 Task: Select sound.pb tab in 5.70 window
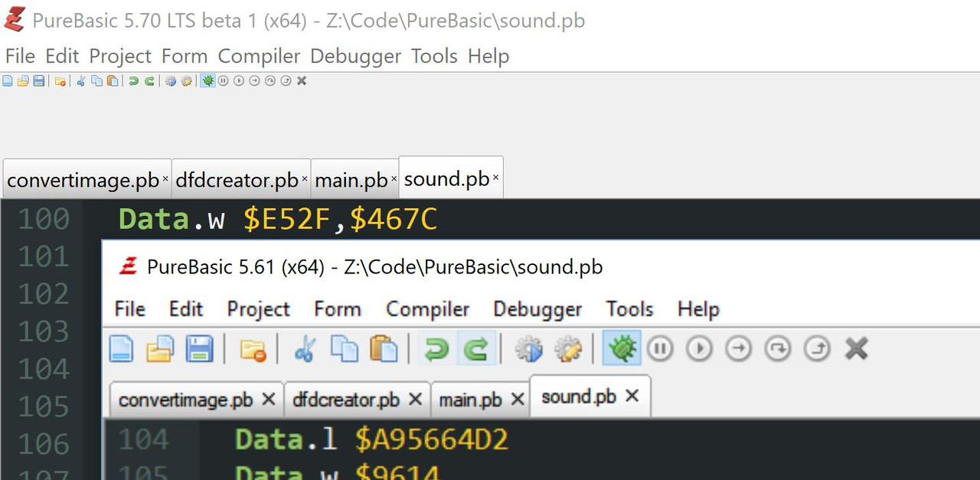tap(451, 179)
